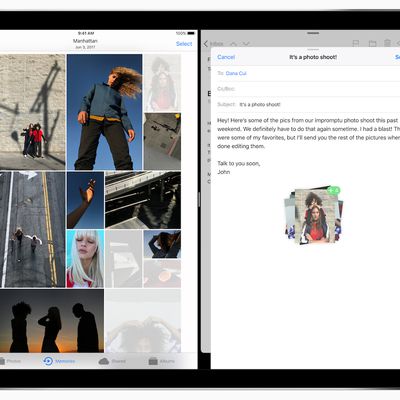The width and height of the screenshot is (400, 400).
Task: Open the gray building corner photo
Action: [x=162, y=141]
